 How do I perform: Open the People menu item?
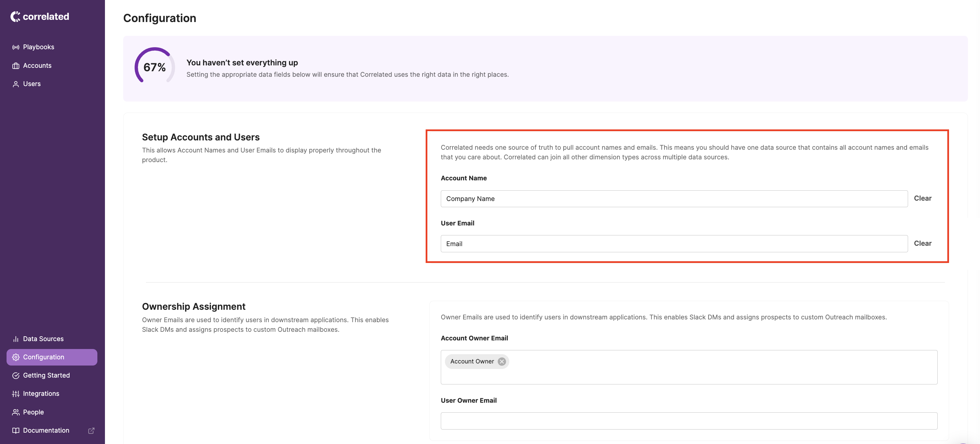[x=33, y=412]
